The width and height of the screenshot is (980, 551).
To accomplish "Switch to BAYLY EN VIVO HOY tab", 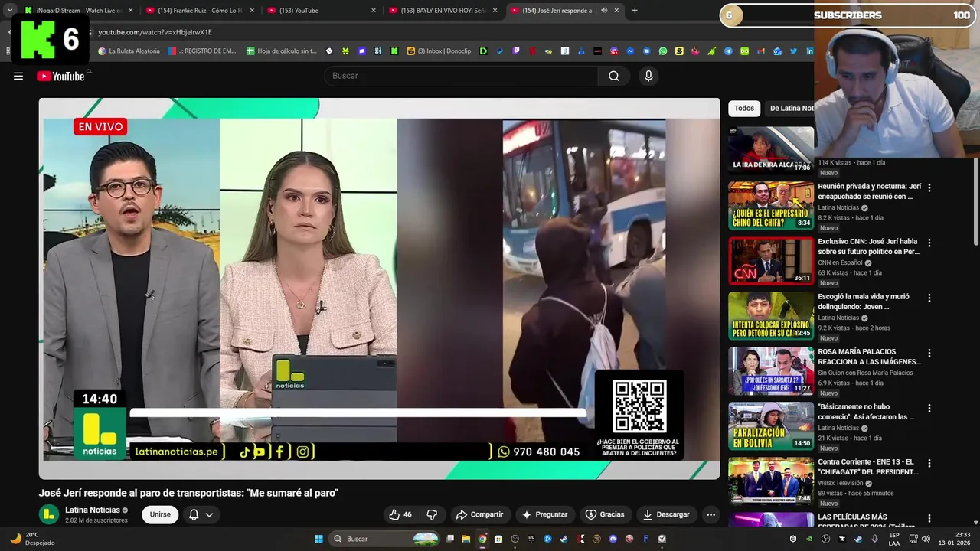I will [x=443, y=11].
